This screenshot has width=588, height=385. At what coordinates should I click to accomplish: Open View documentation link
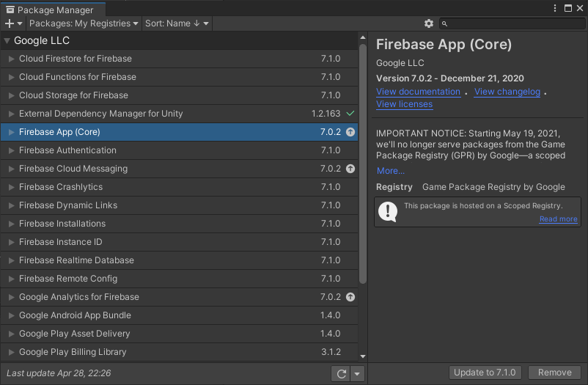[x=418, y=92]
